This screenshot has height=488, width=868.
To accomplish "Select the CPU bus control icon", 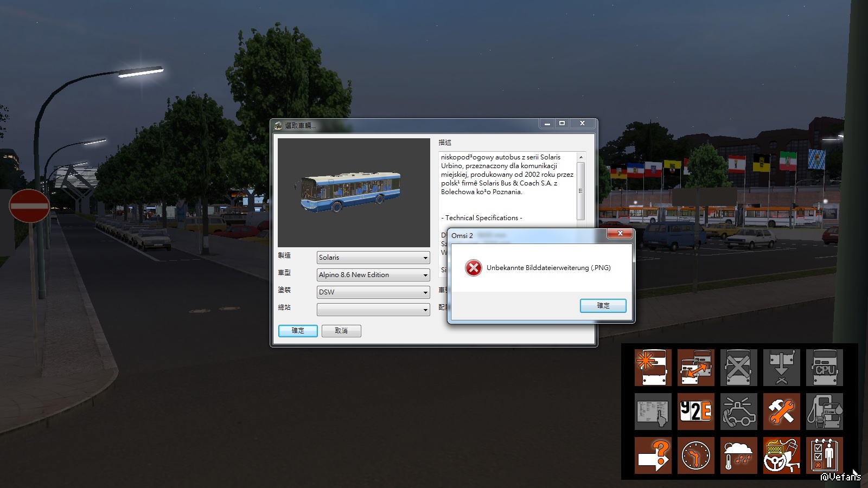I will pos(825,368).
